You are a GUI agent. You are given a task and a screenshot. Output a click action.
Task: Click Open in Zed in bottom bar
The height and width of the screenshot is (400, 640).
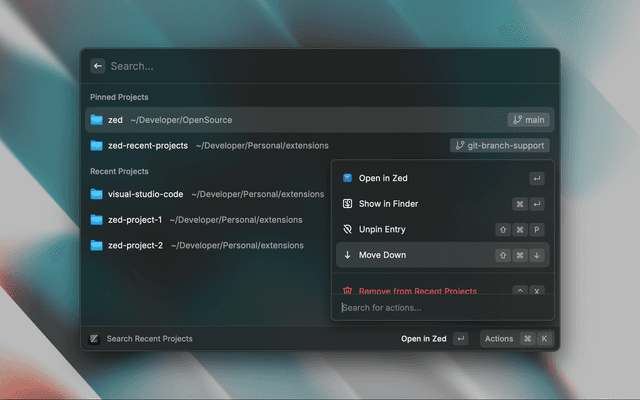(423, 339)
